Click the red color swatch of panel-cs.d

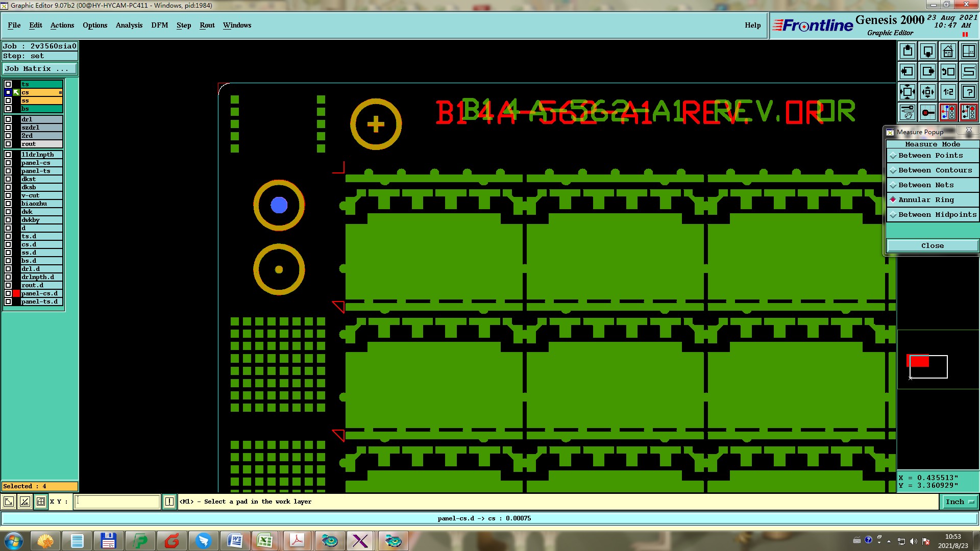(16, 293)
